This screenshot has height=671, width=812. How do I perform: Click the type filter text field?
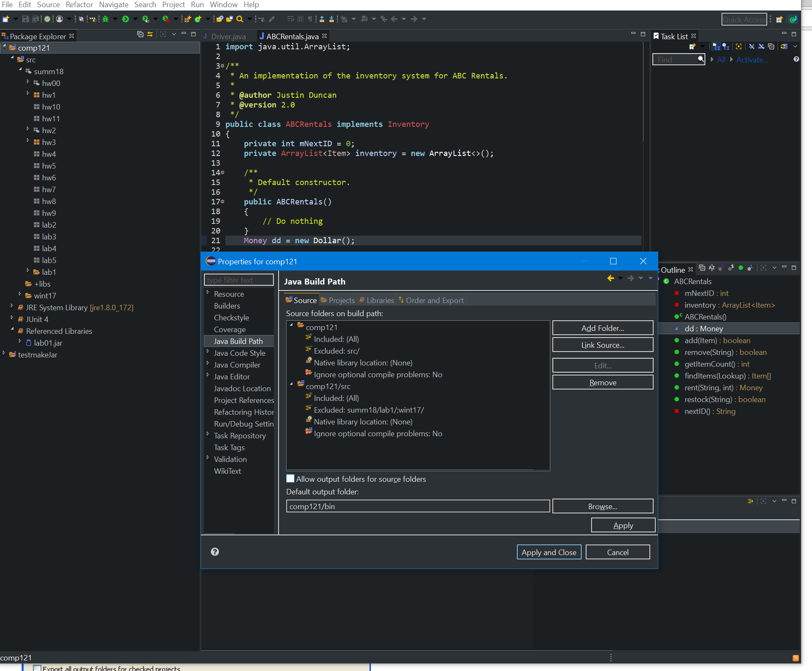click(239, 280)
